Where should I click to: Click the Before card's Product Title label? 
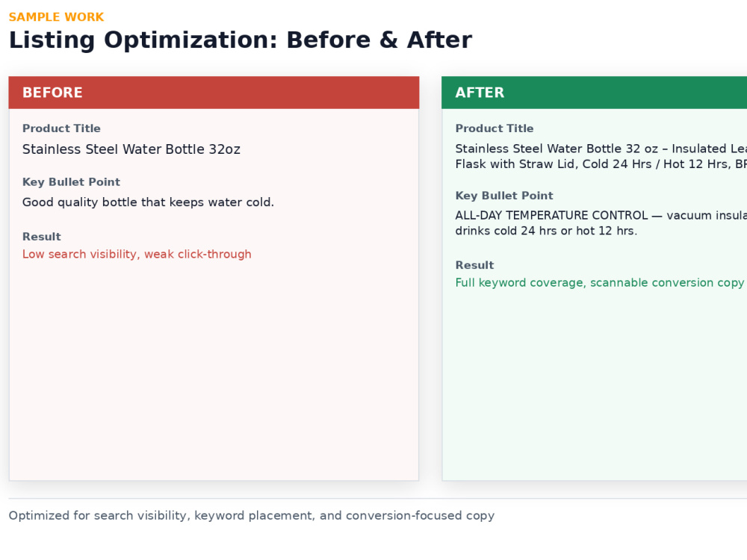tap(61, 128)
